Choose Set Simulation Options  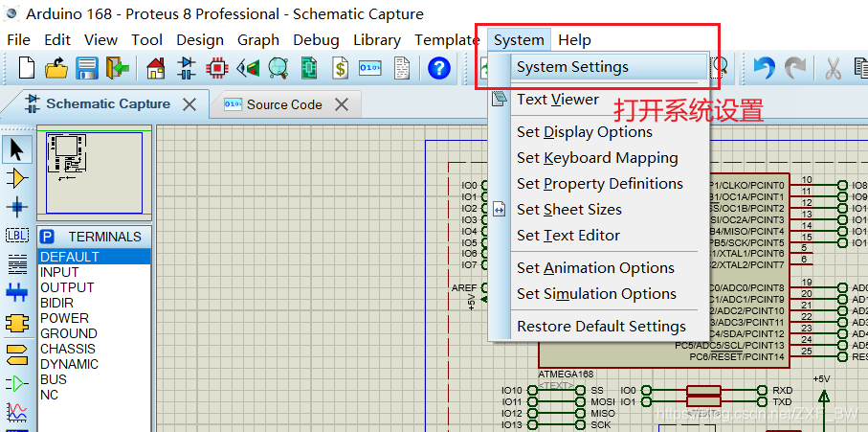598,293
